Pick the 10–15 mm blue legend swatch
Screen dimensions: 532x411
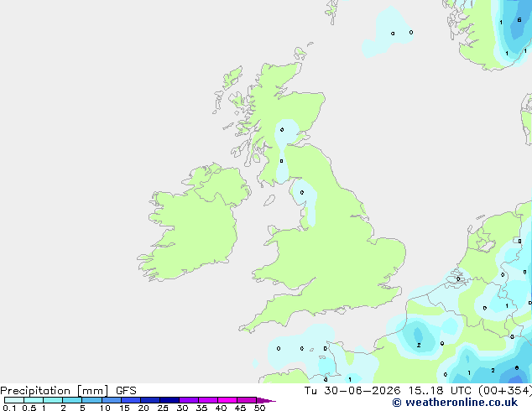(112, 400)
